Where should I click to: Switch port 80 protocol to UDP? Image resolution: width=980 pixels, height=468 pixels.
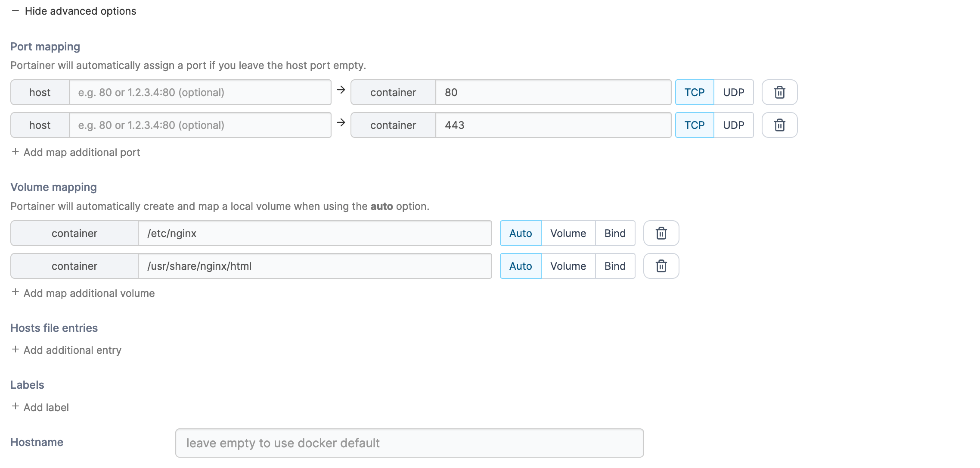(x=733, y=92)
